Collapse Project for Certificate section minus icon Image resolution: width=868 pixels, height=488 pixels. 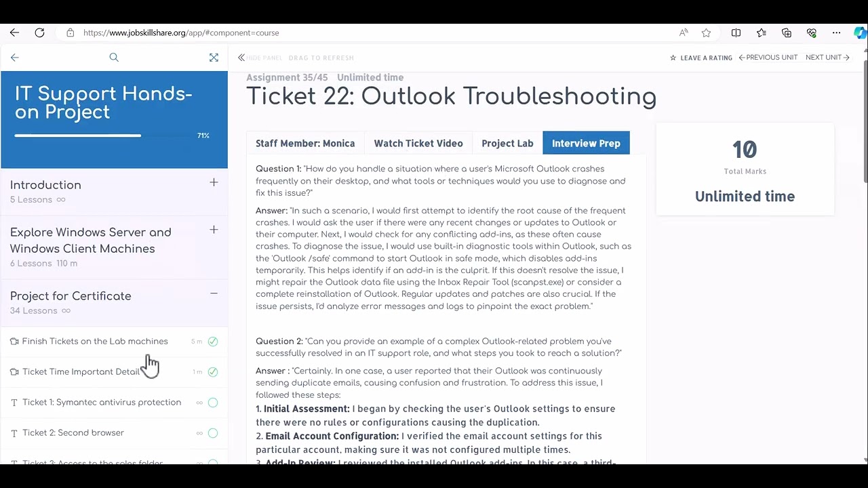pyautogui.click(x=214, y=293)
